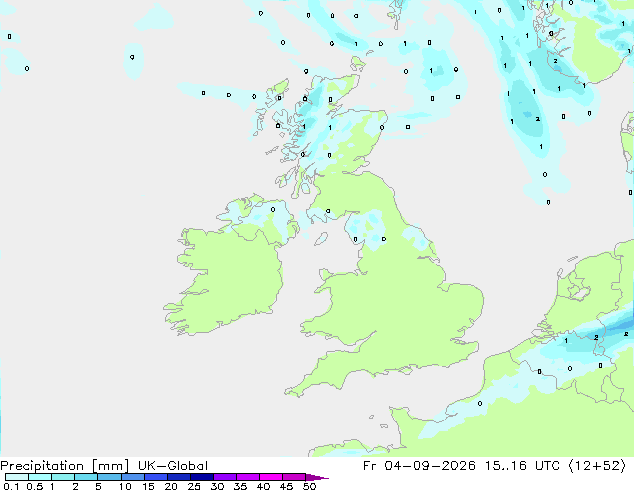The image size is (634, 490).
Task: Select the 30–35 mm purple legend swatch
Action: click(225, 477)
